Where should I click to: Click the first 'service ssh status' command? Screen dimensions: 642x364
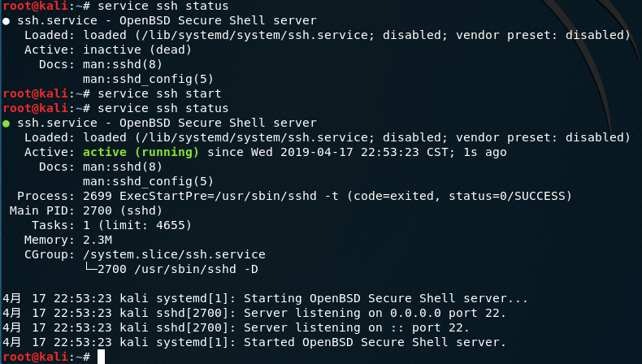163,6
